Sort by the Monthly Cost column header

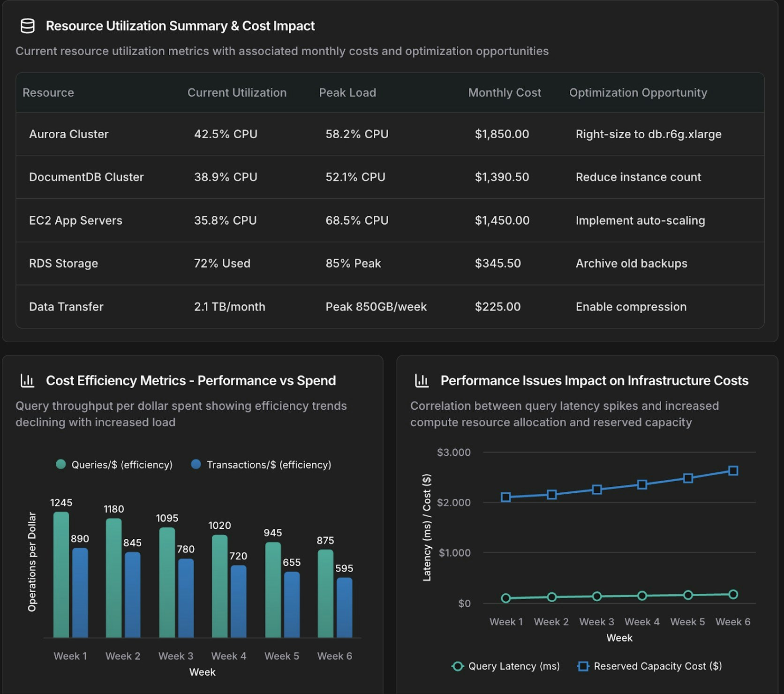(x=504, y=92)
